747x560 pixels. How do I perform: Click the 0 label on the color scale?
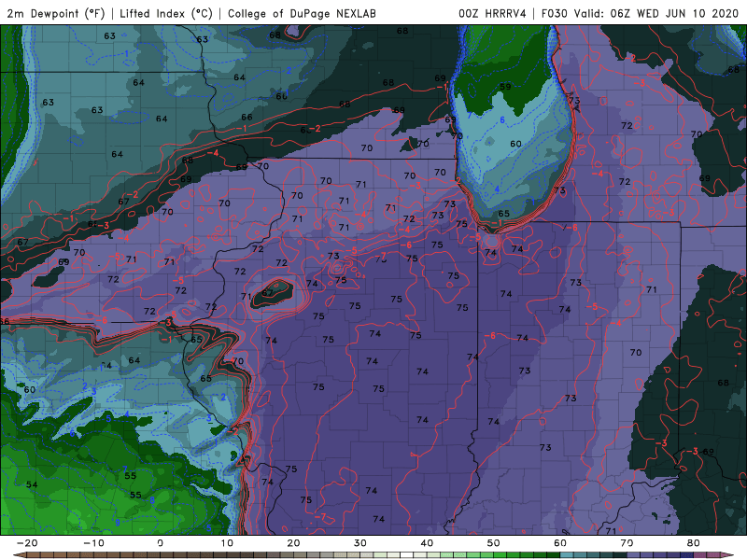point(160,543)
